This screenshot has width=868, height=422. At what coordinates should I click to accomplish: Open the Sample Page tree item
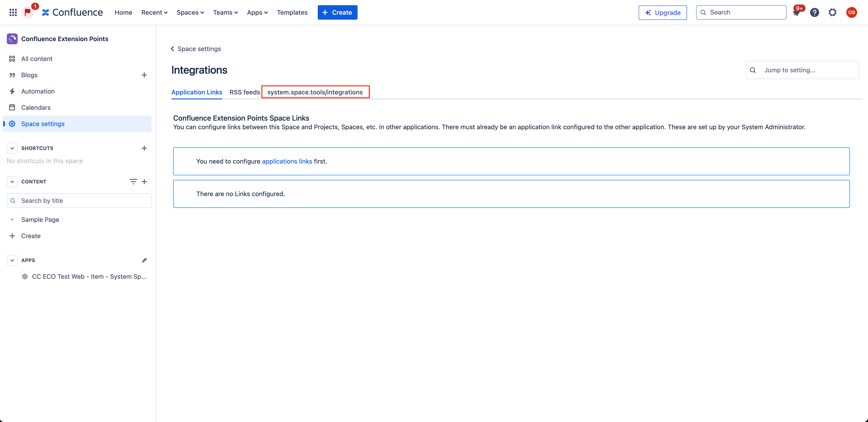40,219
